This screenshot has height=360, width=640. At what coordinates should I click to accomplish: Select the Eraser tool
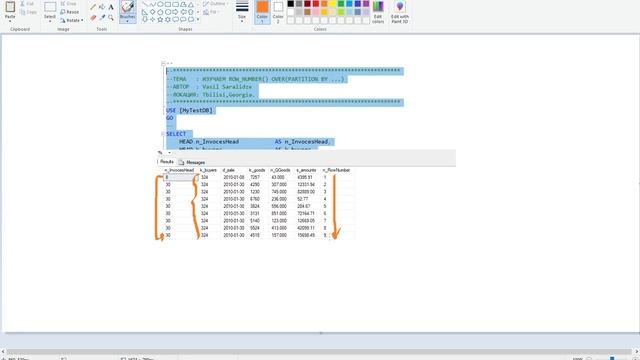tap(93, 18)
